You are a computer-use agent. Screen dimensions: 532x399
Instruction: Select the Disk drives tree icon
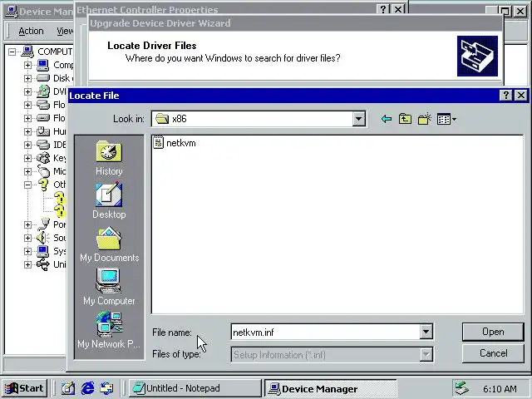pos(43,78)
